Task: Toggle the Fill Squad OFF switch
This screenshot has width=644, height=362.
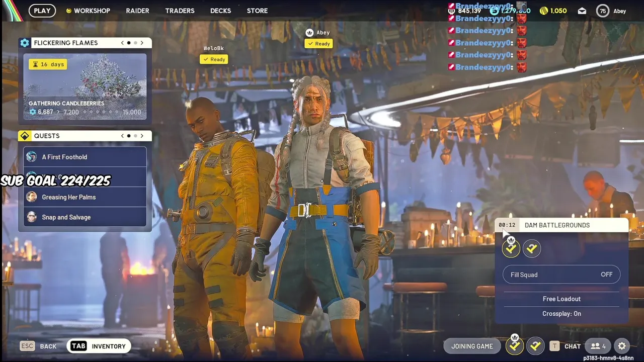Action: (561, 275)
